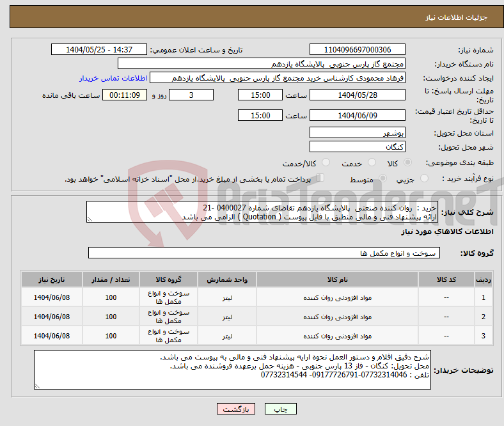Click the buyer notes text area
This screenshot has height=426, width=504.
[232, 370]
